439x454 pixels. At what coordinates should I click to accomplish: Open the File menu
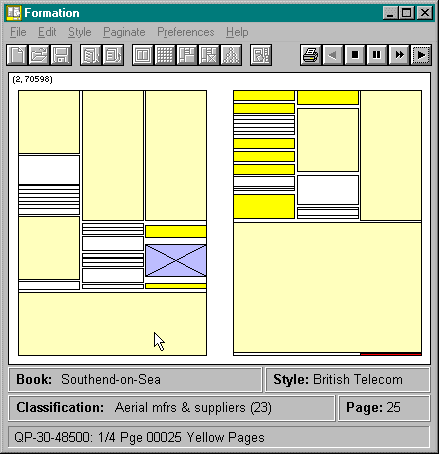(x=18, y=32)
